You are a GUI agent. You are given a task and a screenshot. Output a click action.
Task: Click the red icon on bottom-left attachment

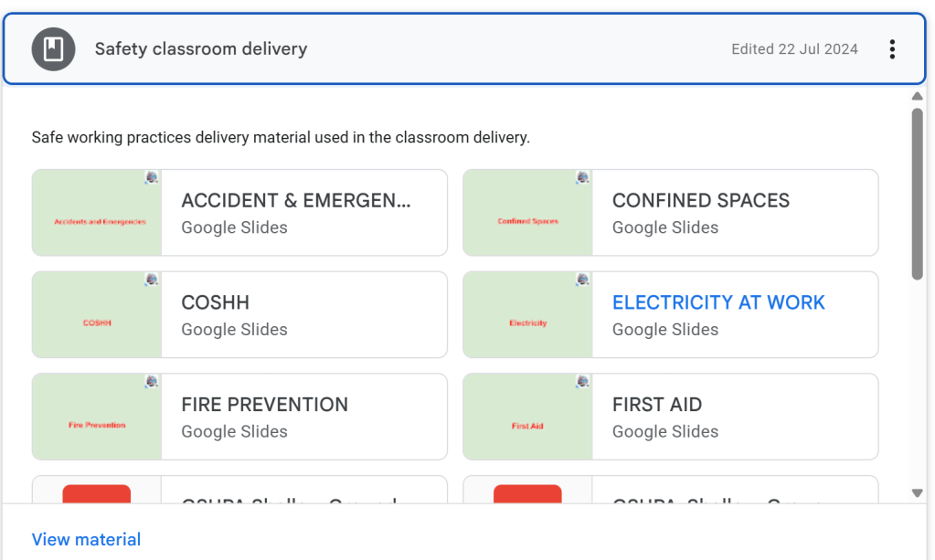(97, 494)
